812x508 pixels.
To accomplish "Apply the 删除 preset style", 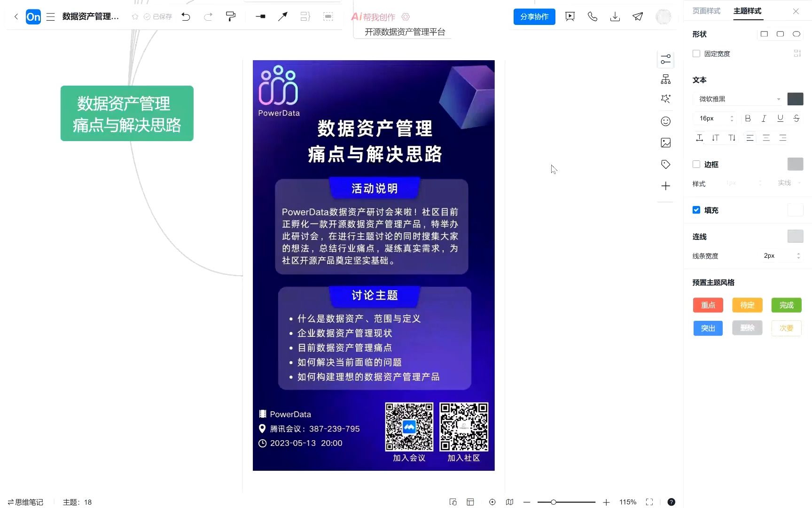I will click(747, 328).
